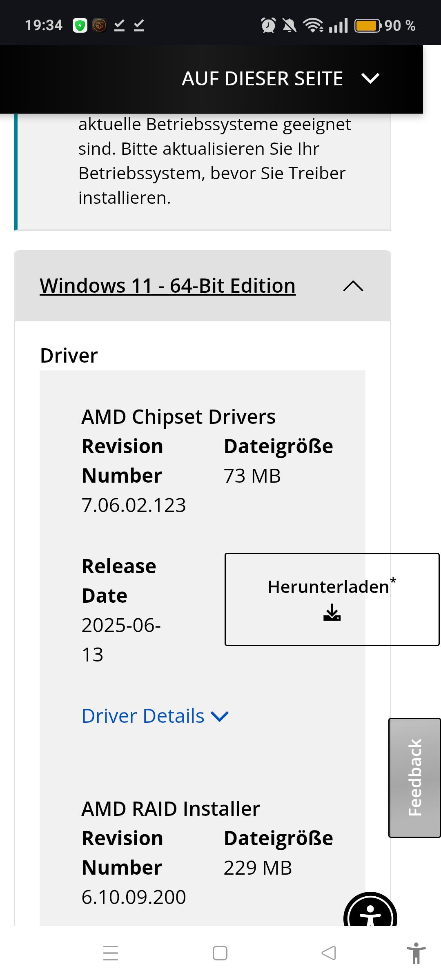The width and height of the screenshot is (441, 980).
Task: Collapse Windows 11 section with chevron
Action: pyautogui.click(x=353, y=286)
